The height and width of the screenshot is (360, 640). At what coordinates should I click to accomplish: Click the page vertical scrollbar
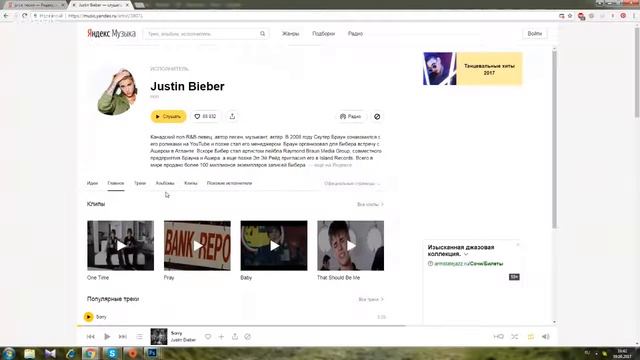click(554, 139)
